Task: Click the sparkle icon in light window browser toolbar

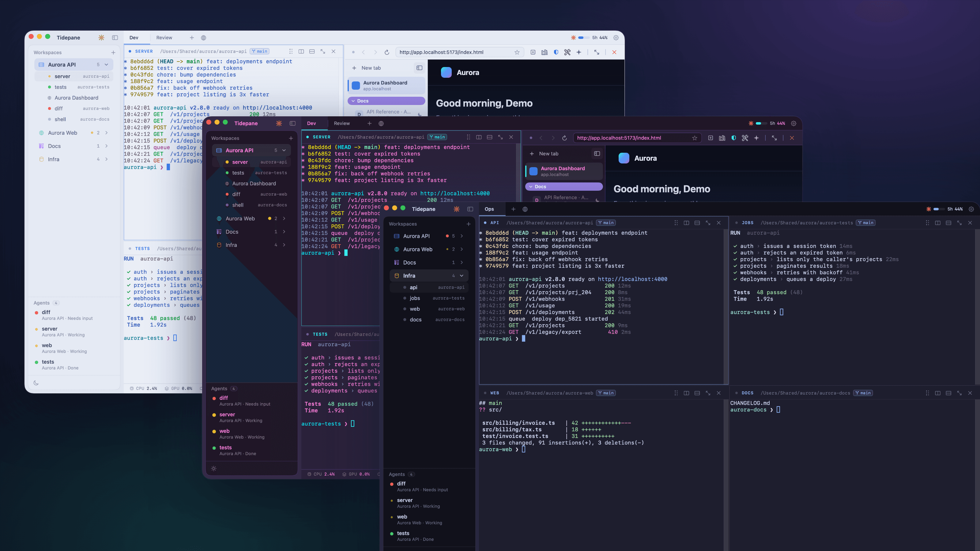Action: point(579,52)
